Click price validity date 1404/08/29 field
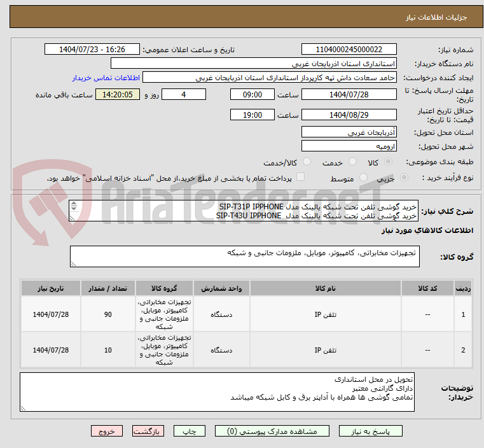 349,115
